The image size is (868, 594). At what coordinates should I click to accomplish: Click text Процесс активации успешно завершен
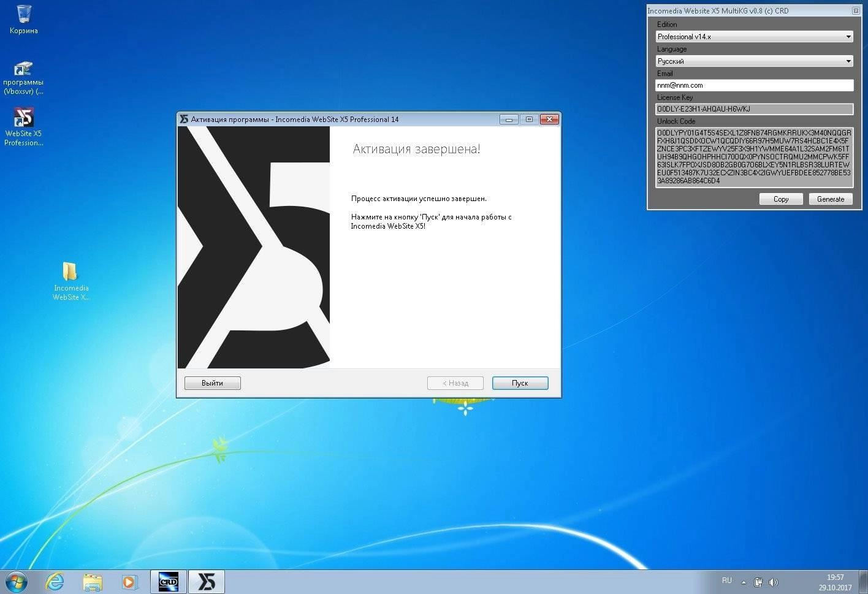[x=419, y=199]
